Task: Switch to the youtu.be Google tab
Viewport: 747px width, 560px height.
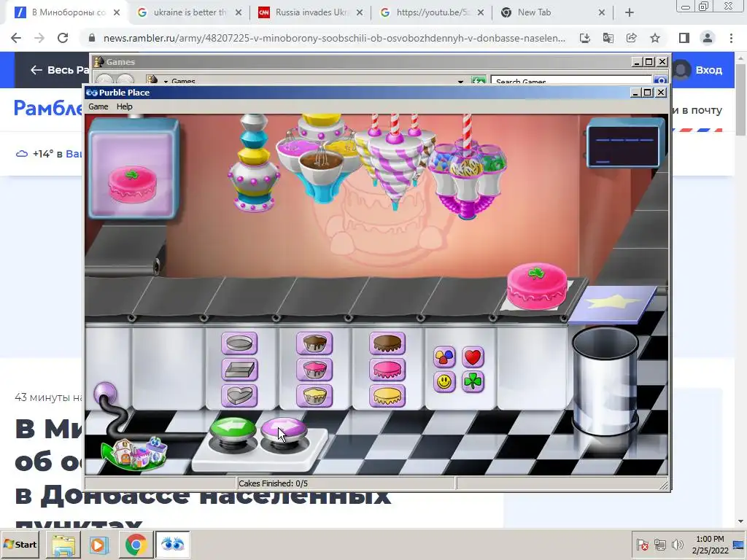Action: point(432,12)
